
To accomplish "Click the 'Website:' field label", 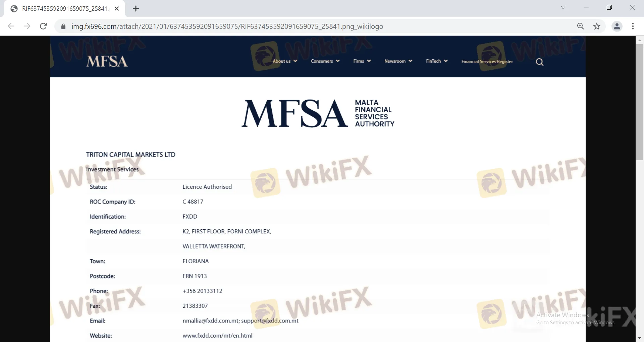I will (101, 336).
